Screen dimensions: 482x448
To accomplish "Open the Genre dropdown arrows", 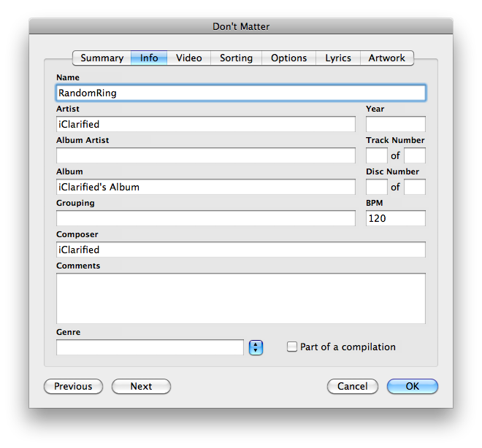I will coord(256,348).
